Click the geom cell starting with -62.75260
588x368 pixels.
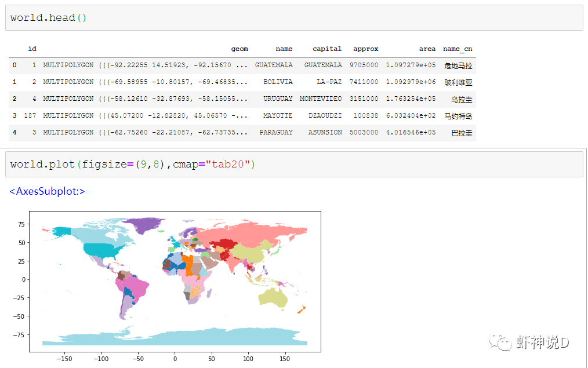point(146,132)
